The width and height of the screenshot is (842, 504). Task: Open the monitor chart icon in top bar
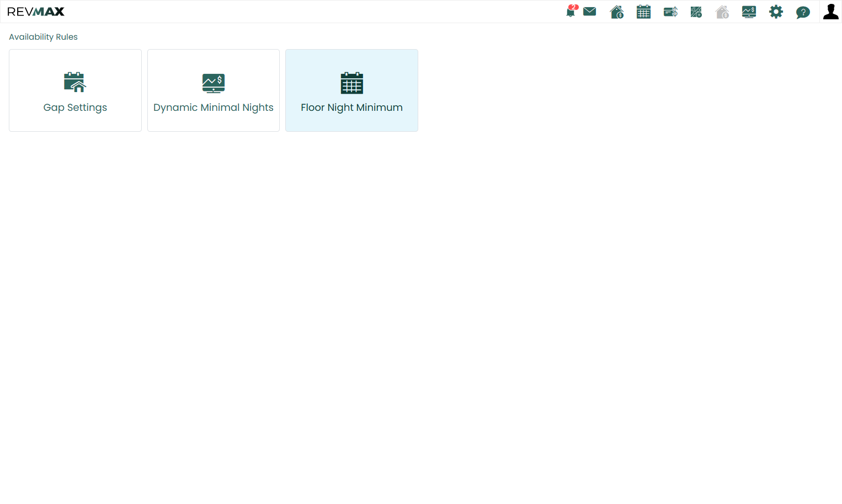coord(749,12)
